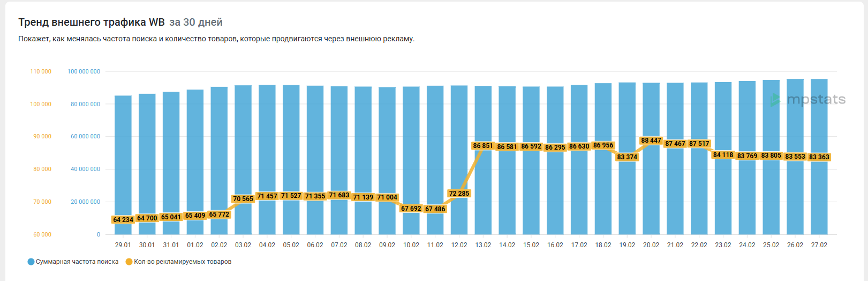The height and width of the screenshot is (281, 868).
Task: Click the chart title Тренд внешнего трафика WB
Action: click(92, 22)
